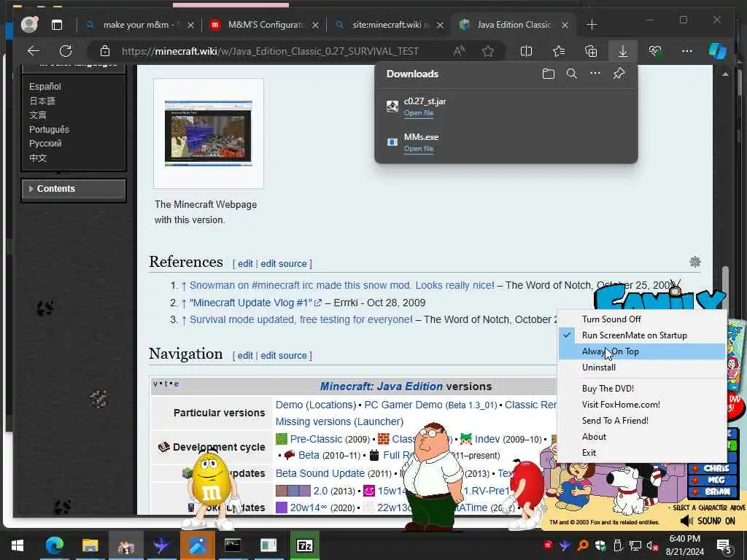This screenshot has height=560, width=747.
Task: Select Visit FoxHome.com! menu item
Action: coord(641,404)
